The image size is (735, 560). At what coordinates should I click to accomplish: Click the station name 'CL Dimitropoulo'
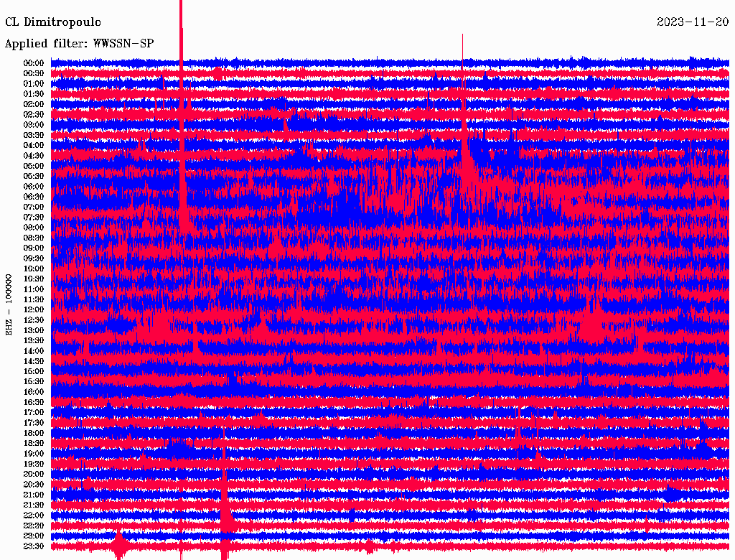point(53,22)
